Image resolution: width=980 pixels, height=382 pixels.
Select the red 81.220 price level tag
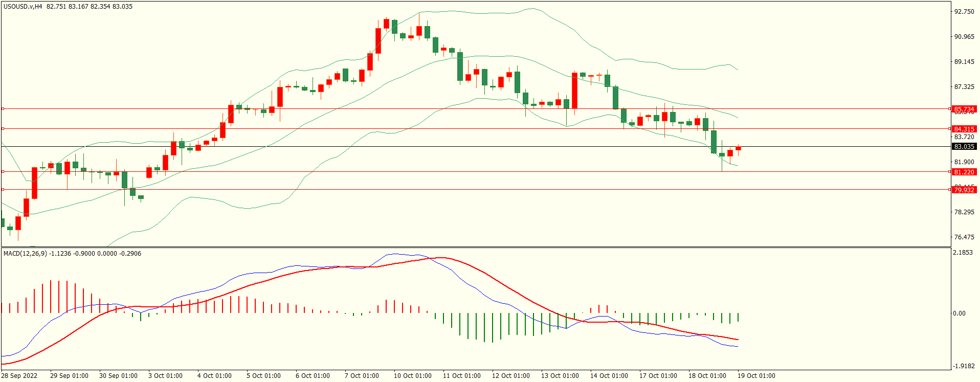coord(964,172)
